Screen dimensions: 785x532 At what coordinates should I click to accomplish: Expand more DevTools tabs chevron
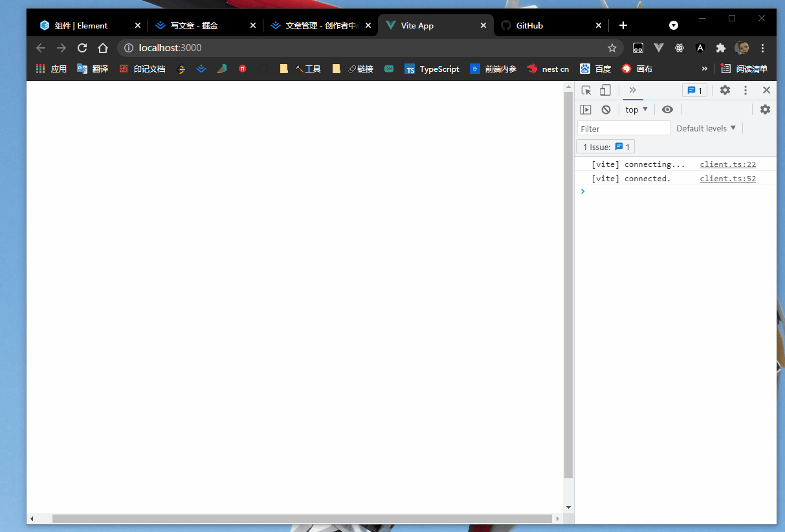point(633,91)
